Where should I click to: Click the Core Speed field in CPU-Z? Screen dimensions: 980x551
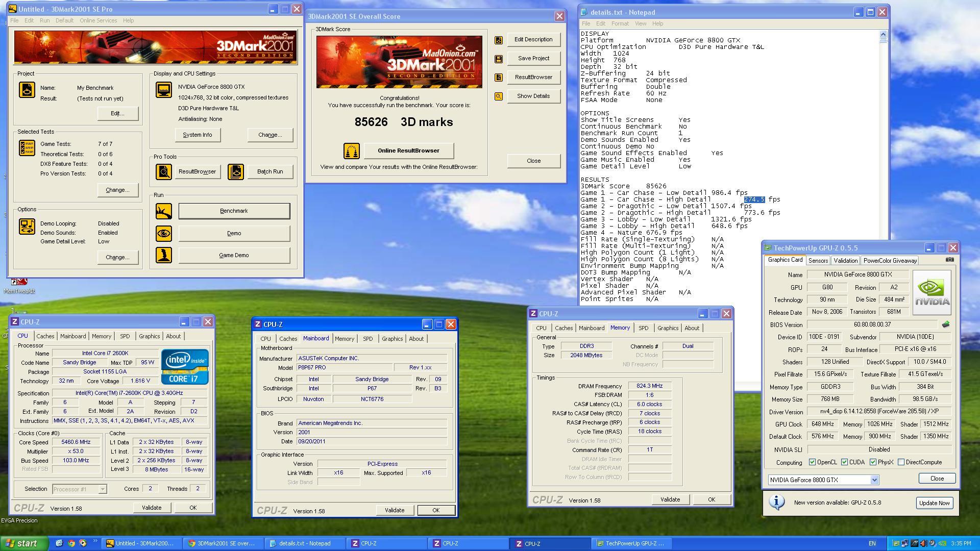pos(76,442)
